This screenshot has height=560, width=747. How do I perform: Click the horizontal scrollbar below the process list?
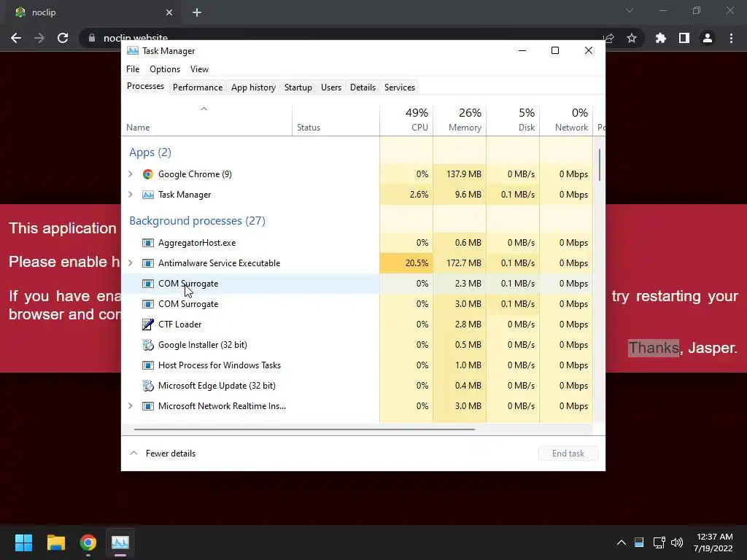[304, 429]
